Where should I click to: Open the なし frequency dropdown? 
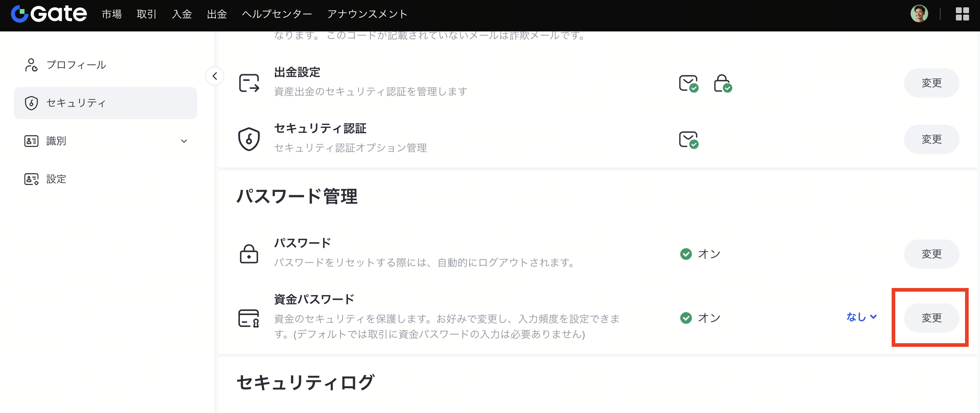pos(861,317)
